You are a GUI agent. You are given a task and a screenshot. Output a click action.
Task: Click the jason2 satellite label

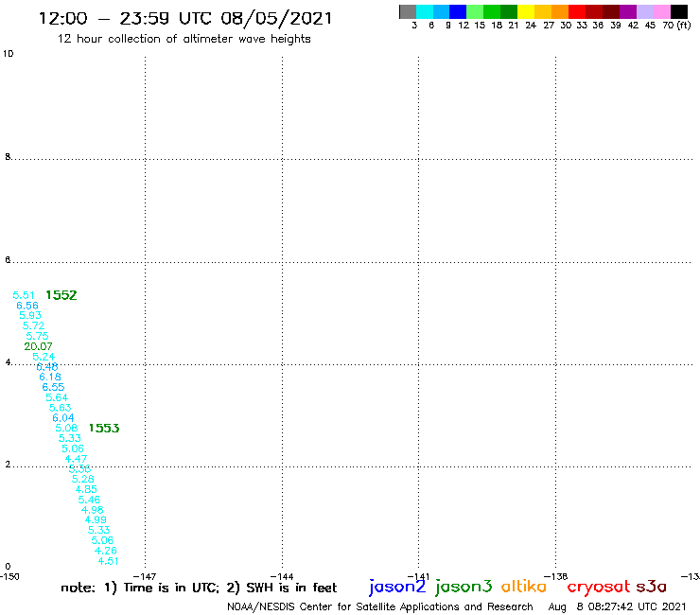[397, 587]
